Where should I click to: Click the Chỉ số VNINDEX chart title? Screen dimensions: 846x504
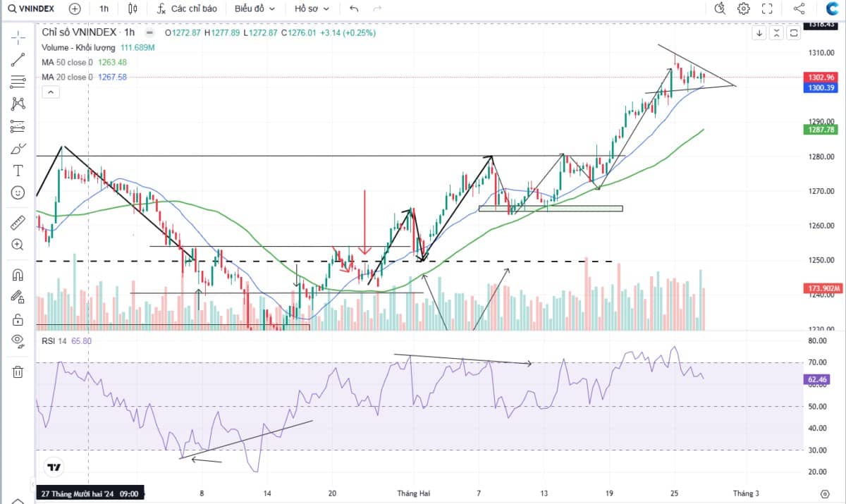88,32
